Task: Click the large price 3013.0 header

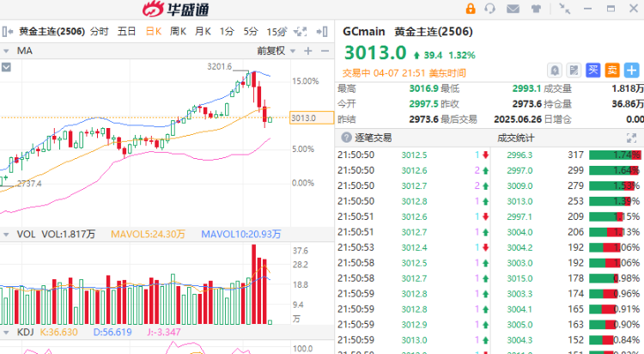Action: 375,52
